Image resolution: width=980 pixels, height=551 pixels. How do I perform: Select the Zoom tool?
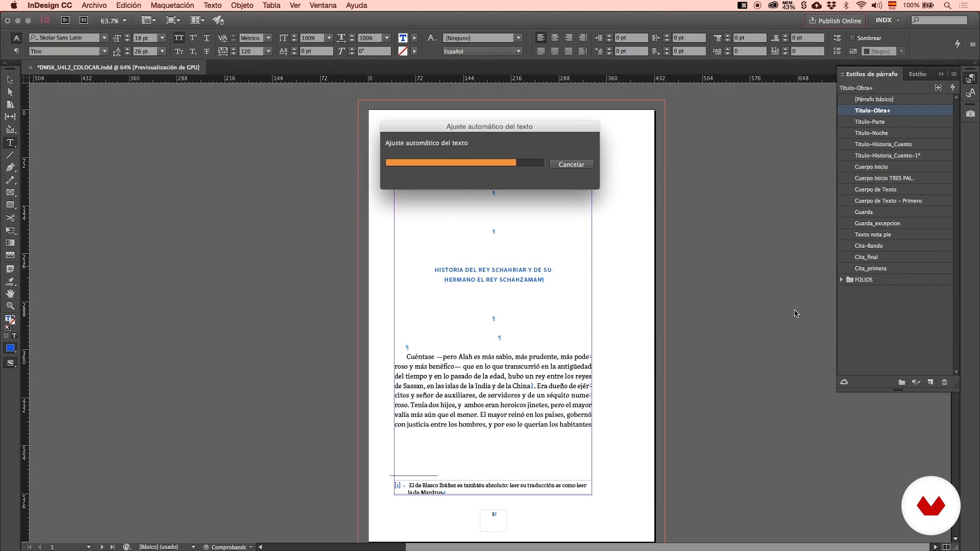pyautogui.click(x=10, y=306)
